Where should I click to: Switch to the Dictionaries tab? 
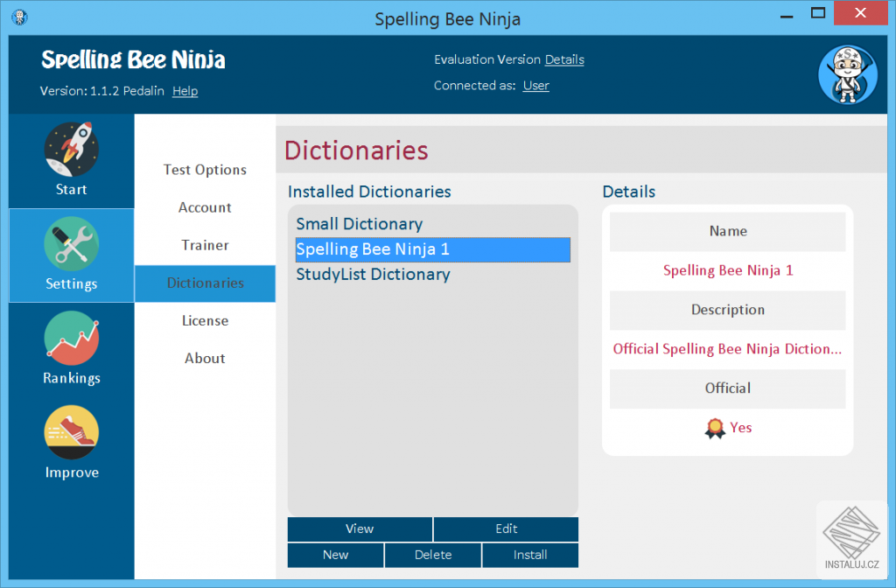pos(205,283)
